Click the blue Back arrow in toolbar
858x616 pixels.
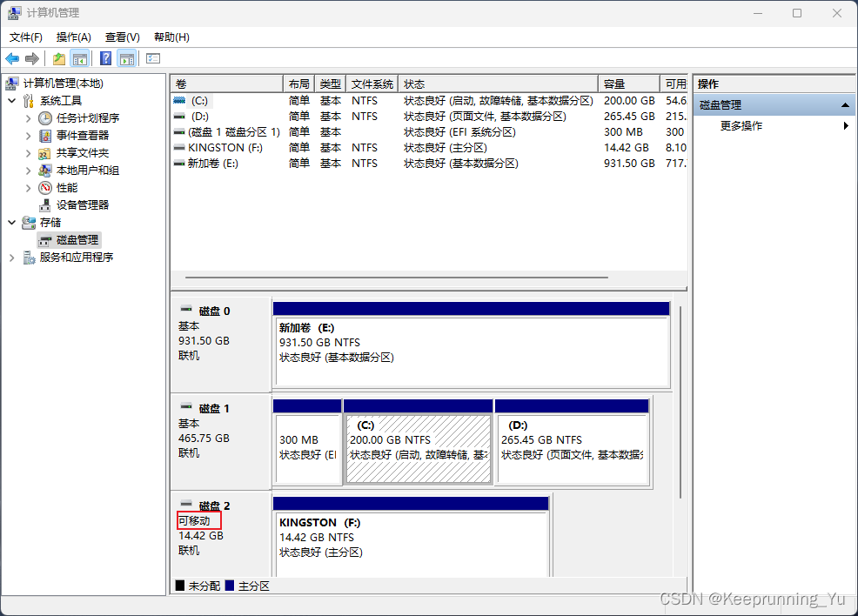click(x=12, y=58)
